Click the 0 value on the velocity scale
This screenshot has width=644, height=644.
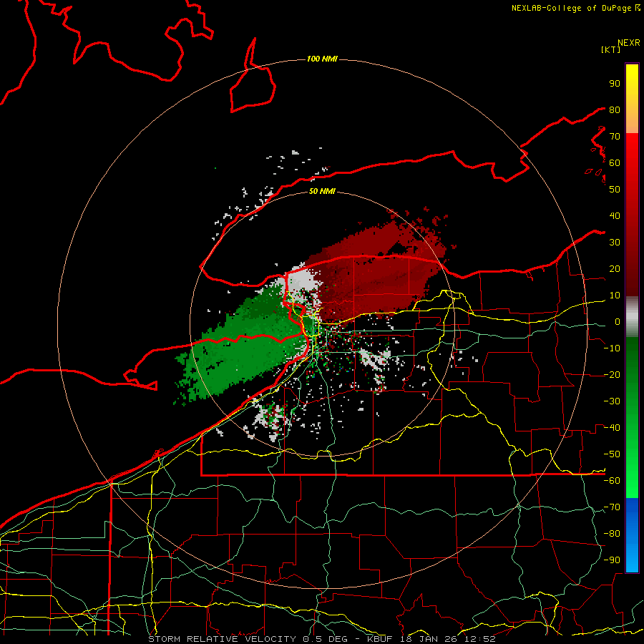click(x=618, y=321)
